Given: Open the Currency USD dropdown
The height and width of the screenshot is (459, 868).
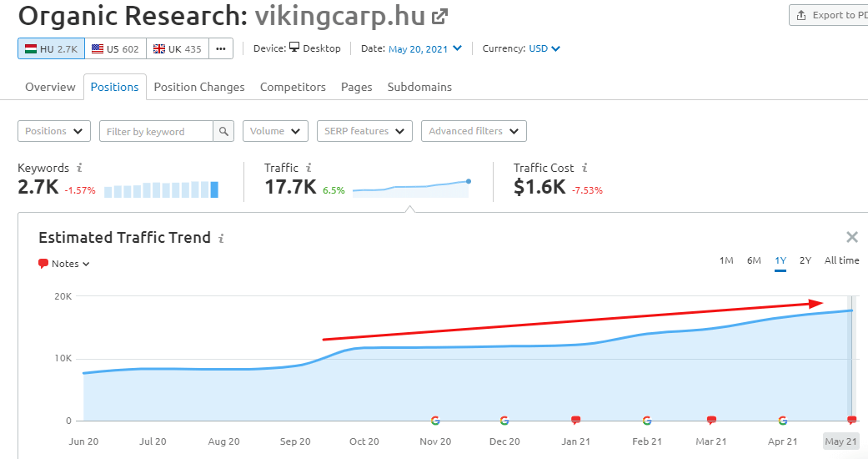Looking at the screenshot, I should click(x=544, y=48).
